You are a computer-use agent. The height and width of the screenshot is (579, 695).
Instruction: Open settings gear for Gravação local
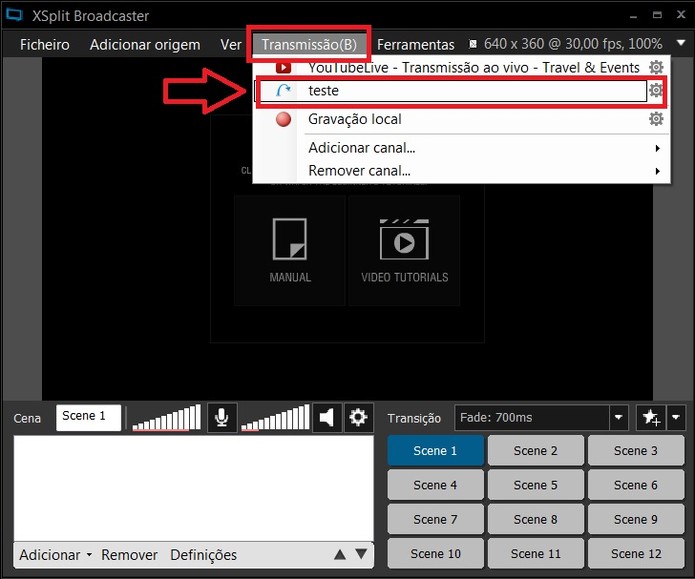tap(656, 119)
